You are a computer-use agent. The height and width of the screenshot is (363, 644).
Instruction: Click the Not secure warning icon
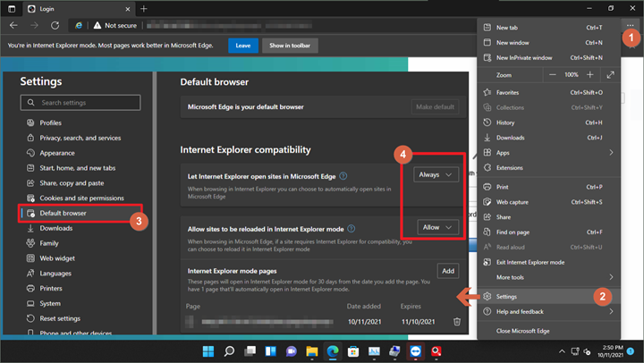(97, 25)
